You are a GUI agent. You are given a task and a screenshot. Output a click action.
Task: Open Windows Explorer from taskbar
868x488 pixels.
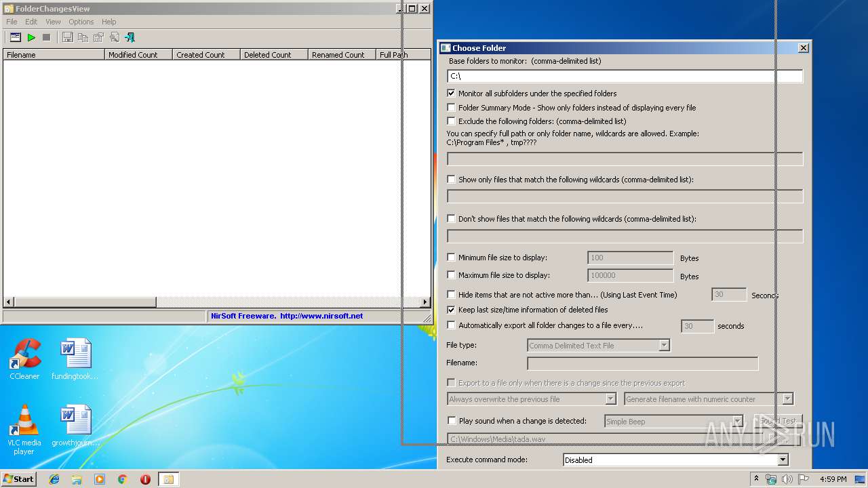77,479
